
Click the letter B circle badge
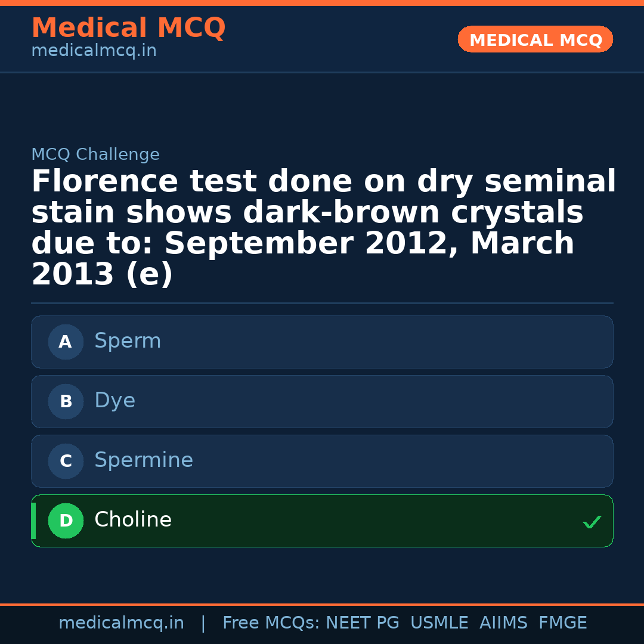66,402
